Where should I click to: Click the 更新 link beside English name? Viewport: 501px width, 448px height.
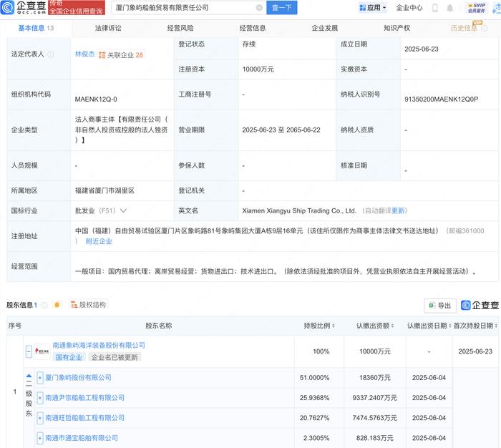coord(399,210)
